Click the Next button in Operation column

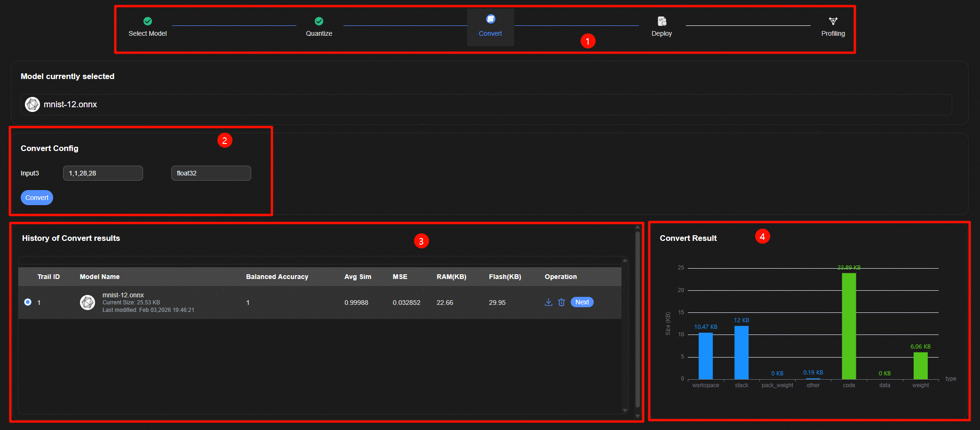(x=582, y=302)
